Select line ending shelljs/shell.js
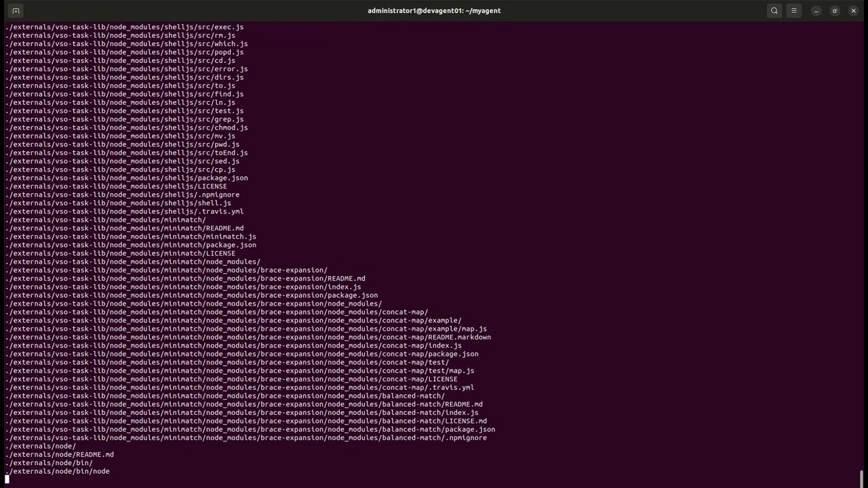This screenshot has width=868, height=488. tap(119, 203)
